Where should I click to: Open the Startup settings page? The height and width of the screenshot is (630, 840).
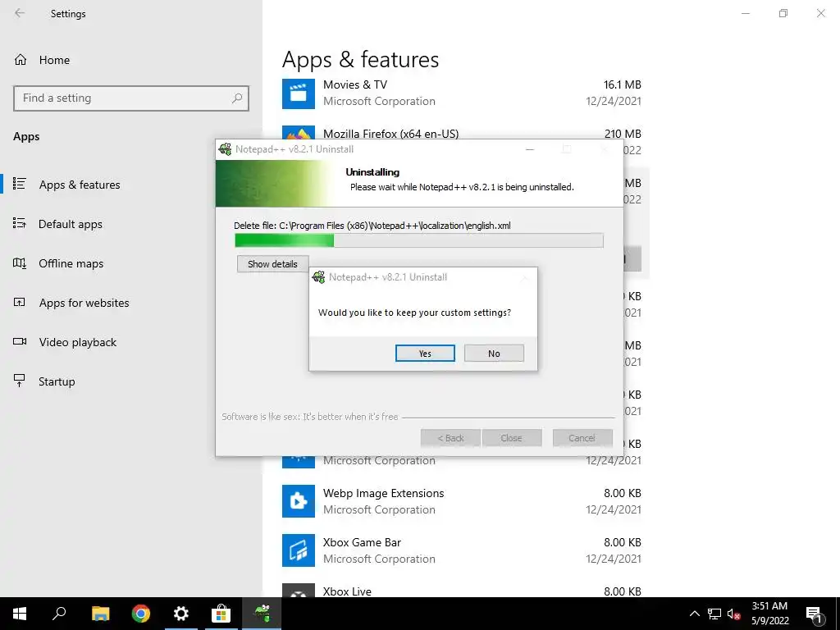click(x=57, y=381)
